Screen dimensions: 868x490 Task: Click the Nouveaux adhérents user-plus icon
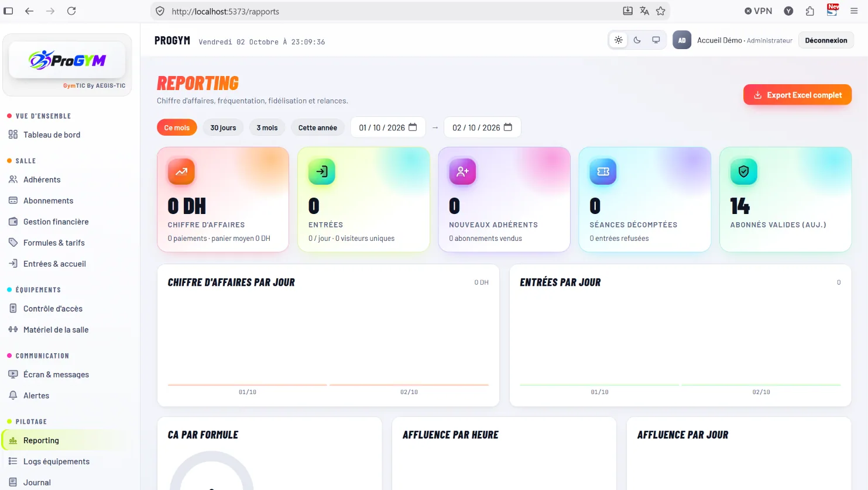[x=462, y=172]
